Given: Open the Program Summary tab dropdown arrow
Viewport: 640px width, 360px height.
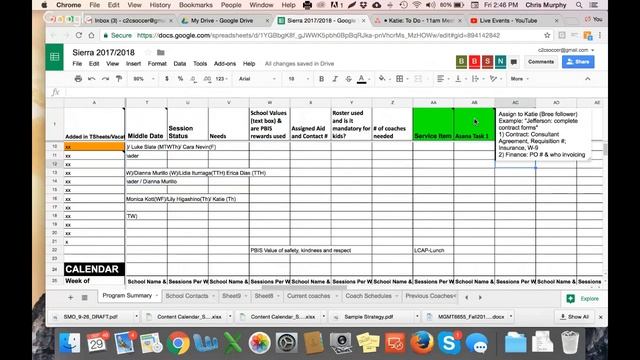Looking at the screenshot, I should [x=156, y=296].
